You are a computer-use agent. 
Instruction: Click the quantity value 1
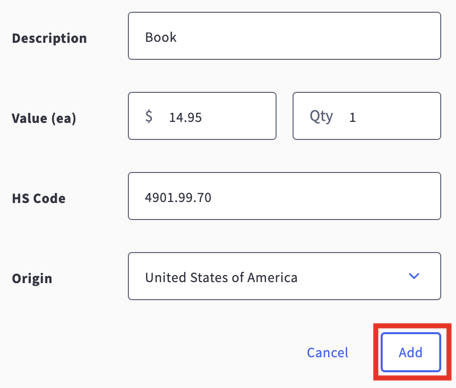click(x=352, y=118)
